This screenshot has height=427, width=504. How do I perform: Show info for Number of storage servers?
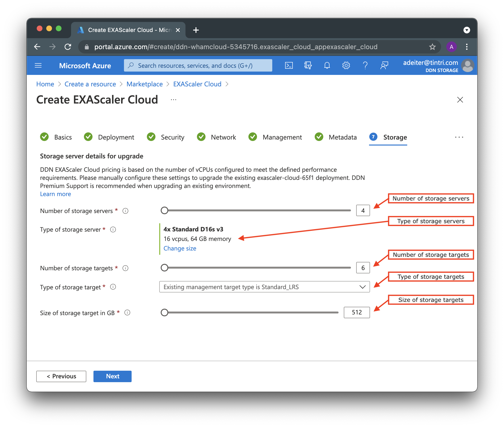[x=125, y=211]
